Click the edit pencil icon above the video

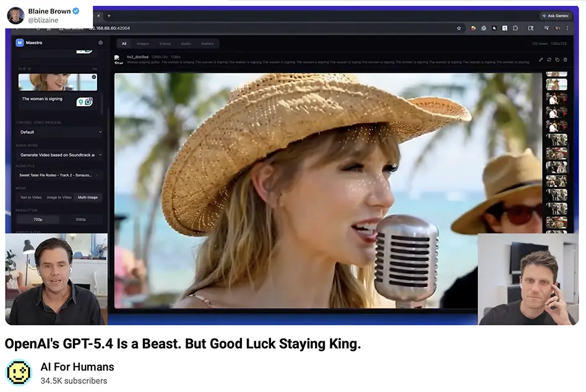pos(540,59)
